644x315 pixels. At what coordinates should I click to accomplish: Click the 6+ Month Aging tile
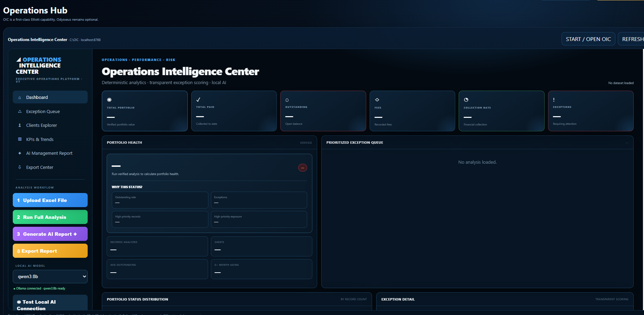click(x=262, y=269)
